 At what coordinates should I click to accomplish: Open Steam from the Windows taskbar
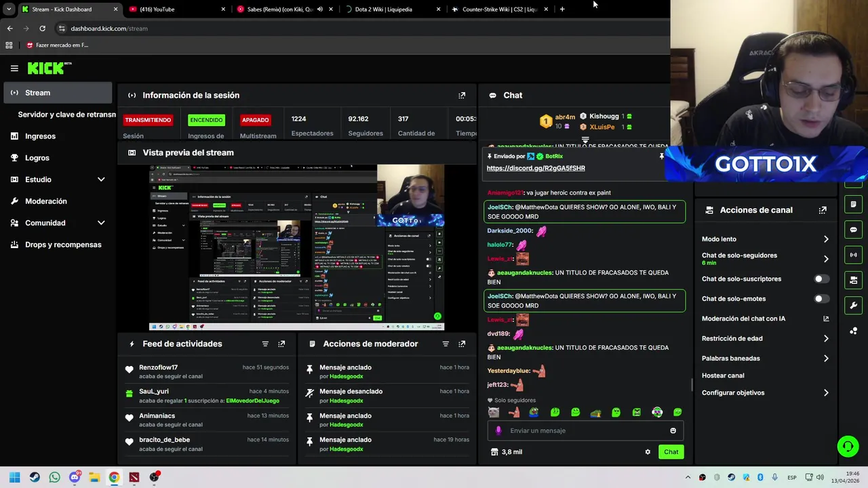(x=35, y=477)
